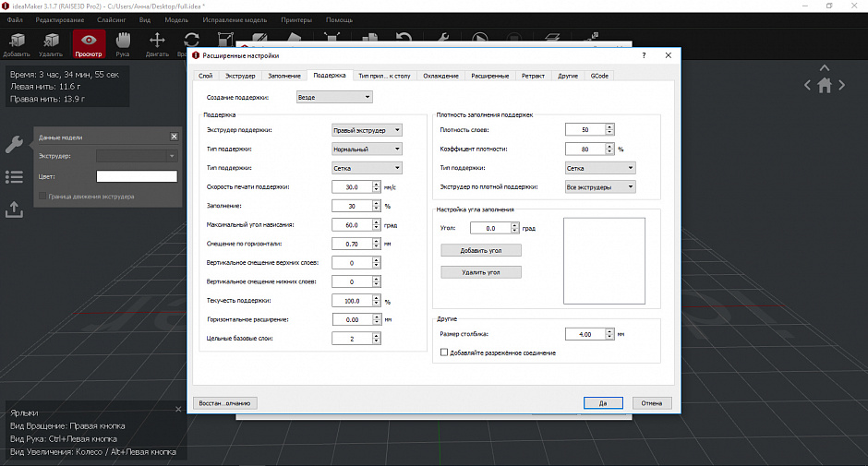Close the Ярлыки shortcuts panel
The height and width of the screenshot is (466, 868).
[178, 409]
